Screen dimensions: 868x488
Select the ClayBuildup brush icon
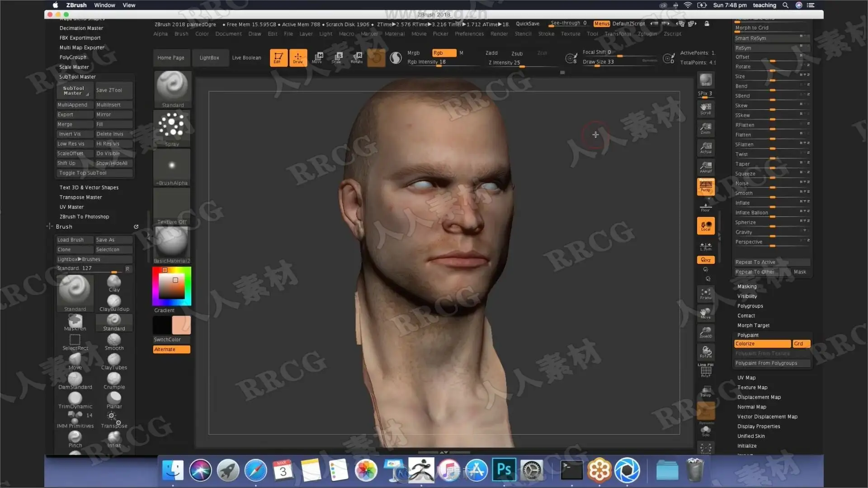click(114, 301)
